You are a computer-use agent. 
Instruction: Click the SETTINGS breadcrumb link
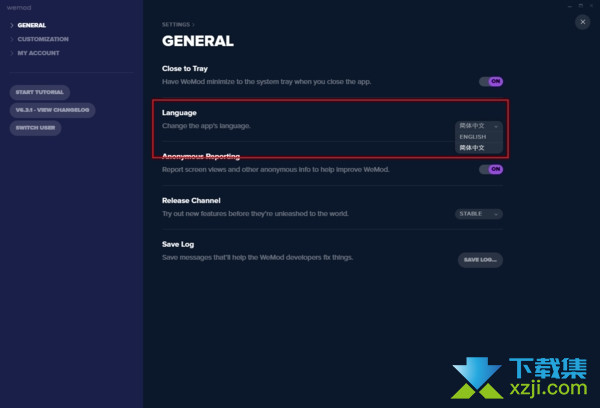[176, 24]
